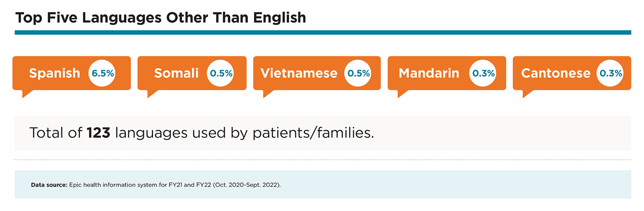Click the blue divider bar under heading
644x211 pixels.
tap(323, 32)
